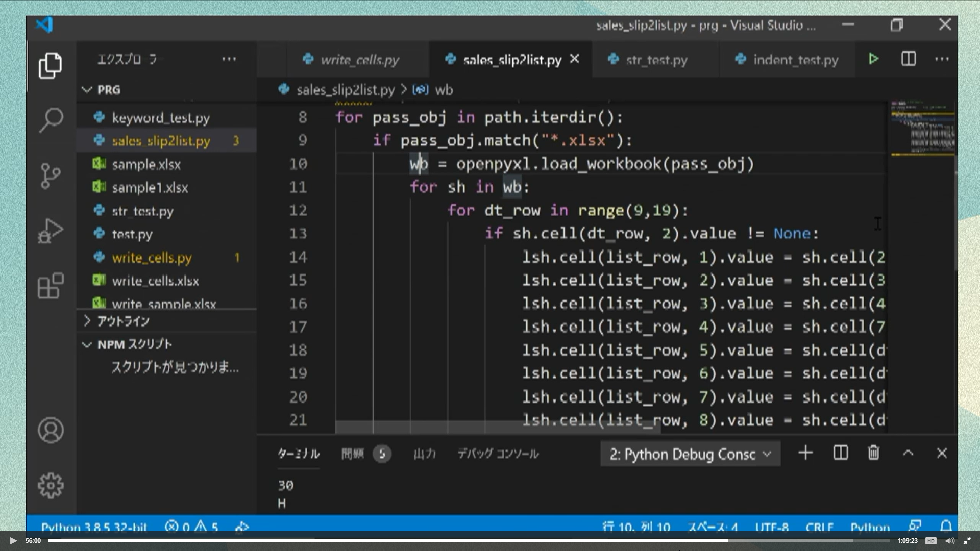Click the editor horizontal scrollbar

point(498,427)
